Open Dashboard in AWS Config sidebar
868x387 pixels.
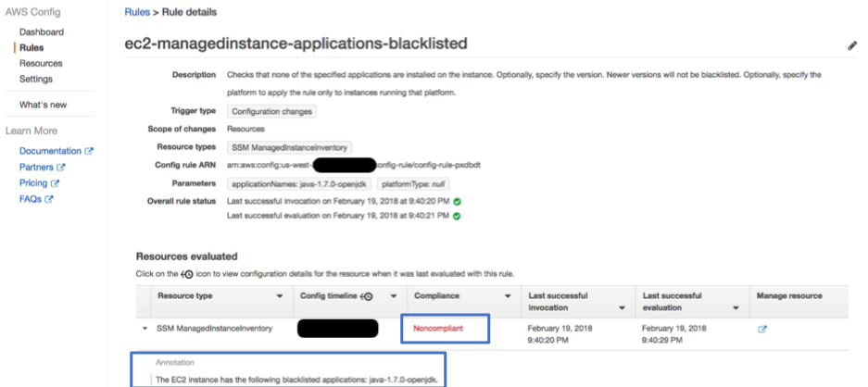tap(42, 32)
